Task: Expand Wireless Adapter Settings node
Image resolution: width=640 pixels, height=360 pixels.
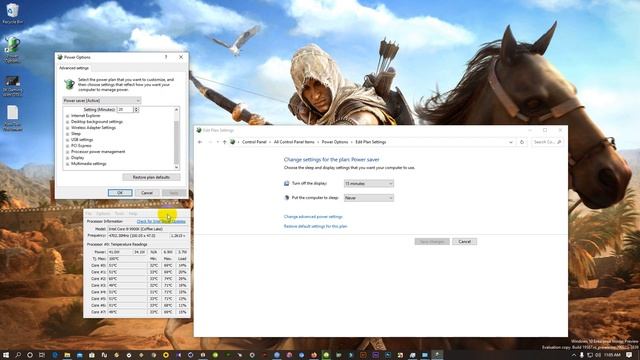Action: pos(68,128)
